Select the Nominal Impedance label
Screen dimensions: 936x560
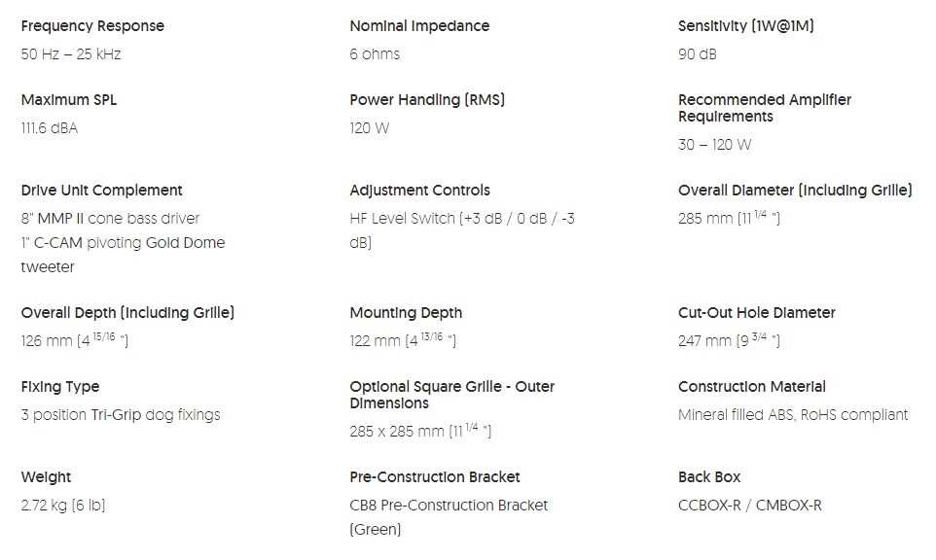419,26
